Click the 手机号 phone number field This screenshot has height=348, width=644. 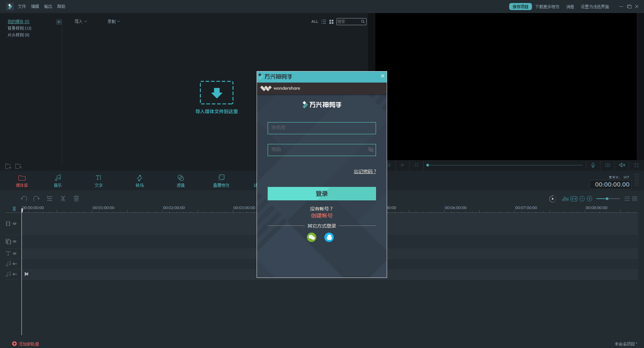pyautogui.click(x=322, y=128)
